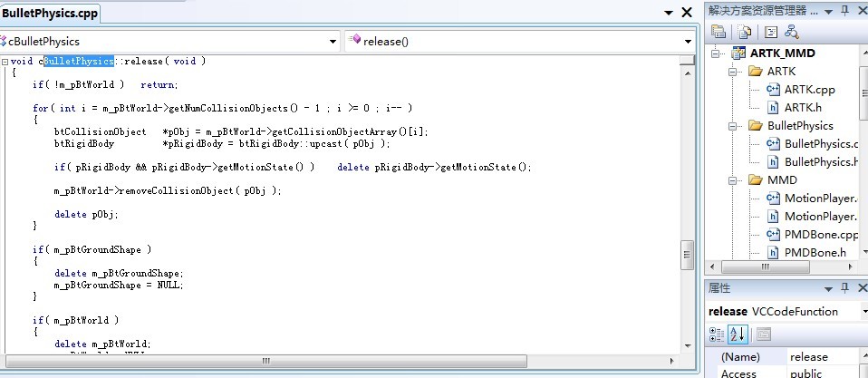Image resolution: width=868 pixels, height=378 pixels.
Task: Click the Property Pages icon in Properties
Action: [764, 334]
